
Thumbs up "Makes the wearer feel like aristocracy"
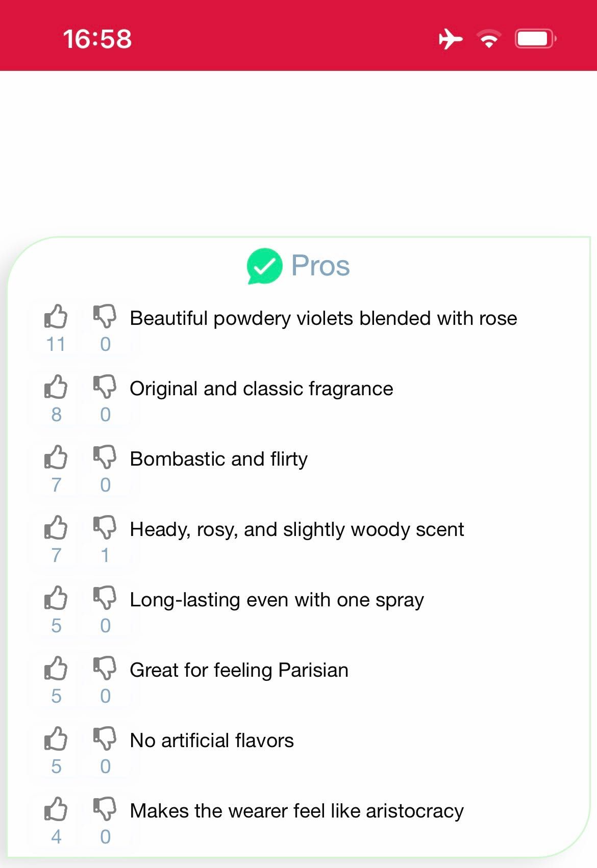(56, 809)
